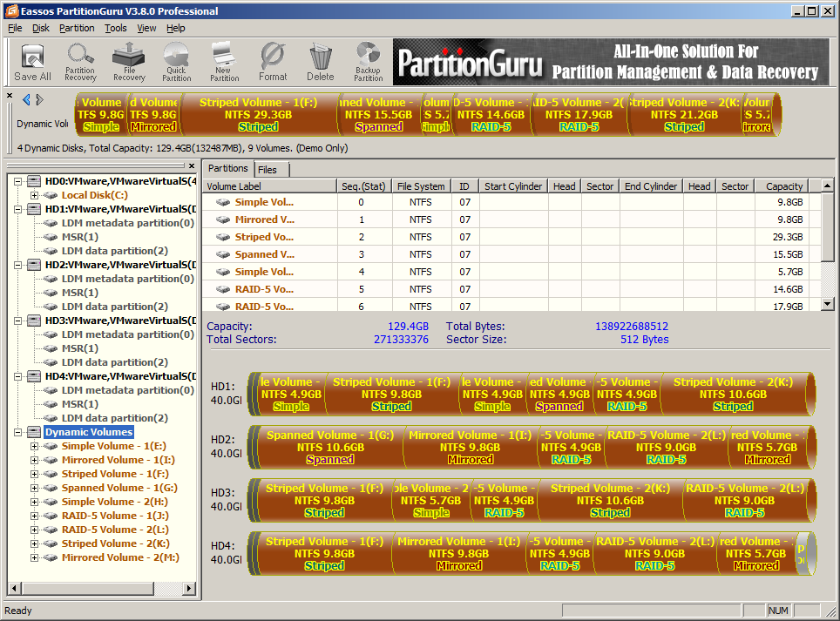840x621 pixels.
Task: Collapse the HD2 disk tree node
Action: [x=17, y=265]
